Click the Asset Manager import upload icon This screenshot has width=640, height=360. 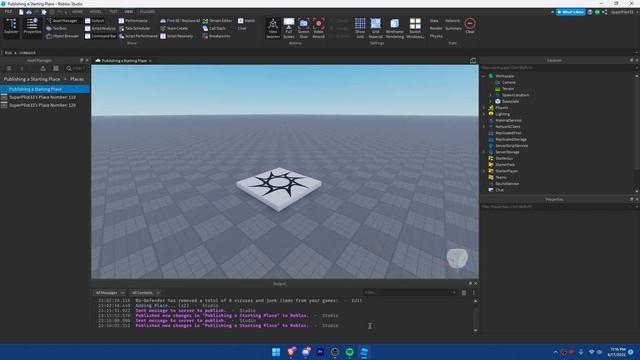(x=43, y=68)
